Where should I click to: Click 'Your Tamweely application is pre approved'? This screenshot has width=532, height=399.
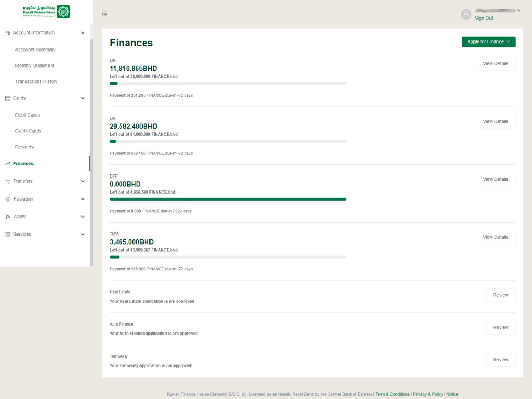click(x=151, y=366)
